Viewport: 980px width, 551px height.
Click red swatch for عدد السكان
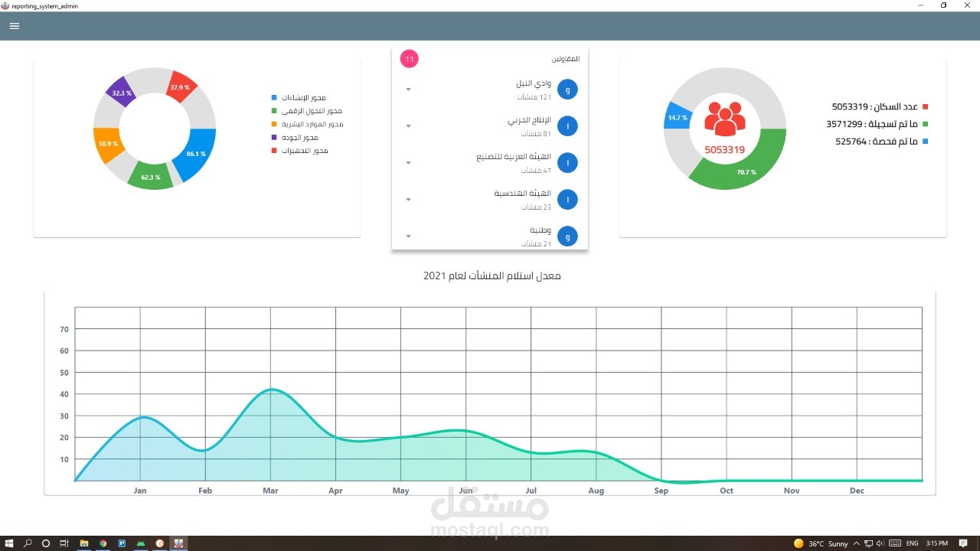coord(926,107)
